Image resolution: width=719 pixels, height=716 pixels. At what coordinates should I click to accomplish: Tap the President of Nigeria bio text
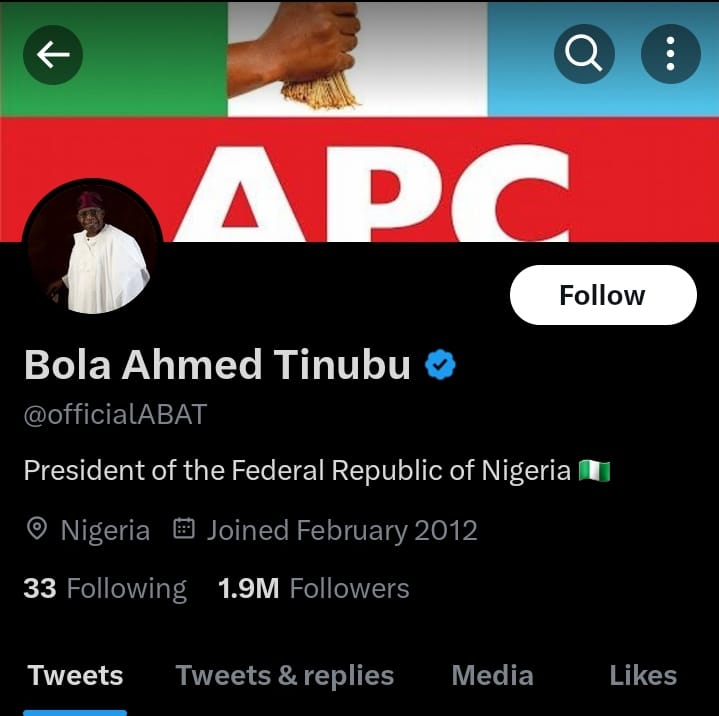tap(297, 470)
